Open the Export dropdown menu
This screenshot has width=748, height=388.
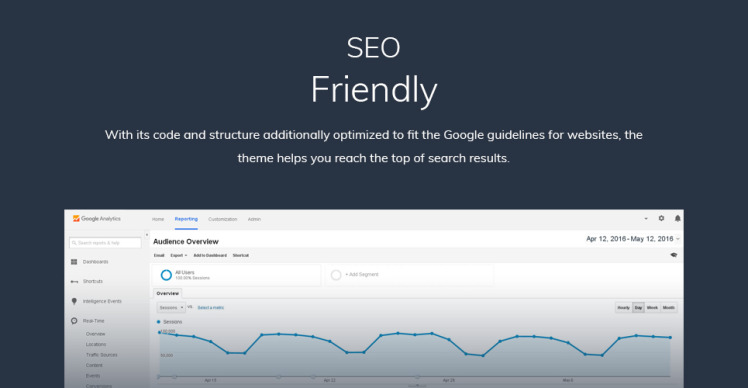click(179, 255)
